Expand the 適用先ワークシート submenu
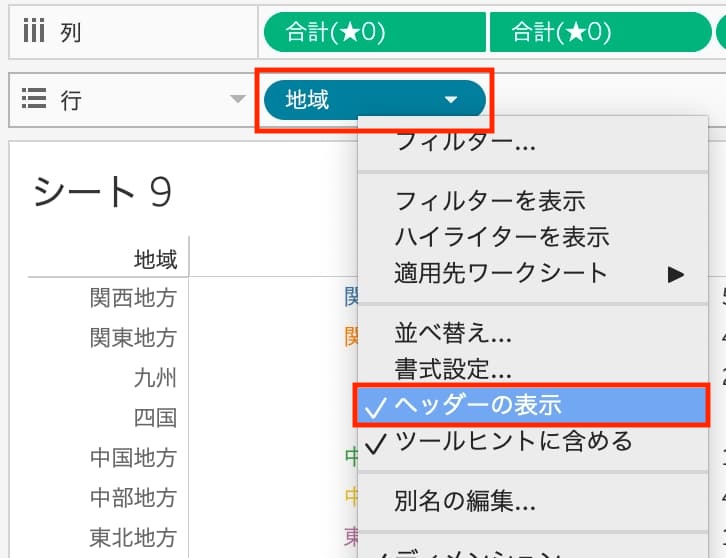 click(x=676, y=273)
